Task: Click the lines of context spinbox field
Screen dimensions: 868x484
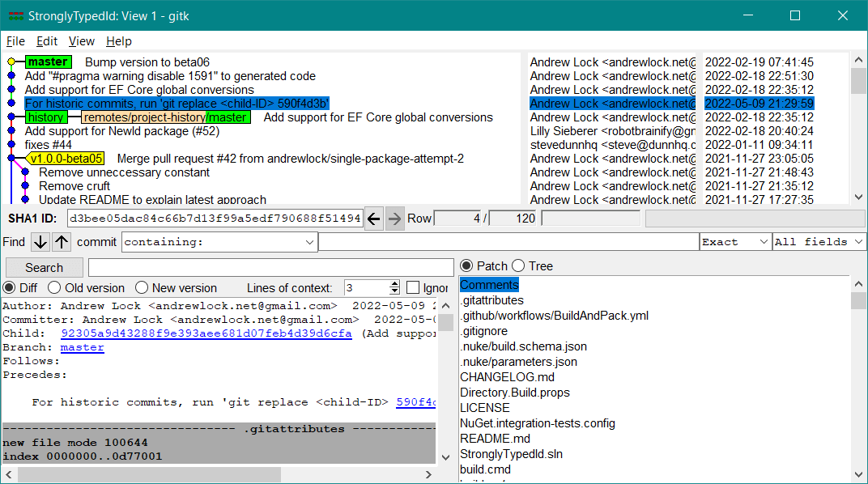Action: pyautogui.click(x=367, y=287)
